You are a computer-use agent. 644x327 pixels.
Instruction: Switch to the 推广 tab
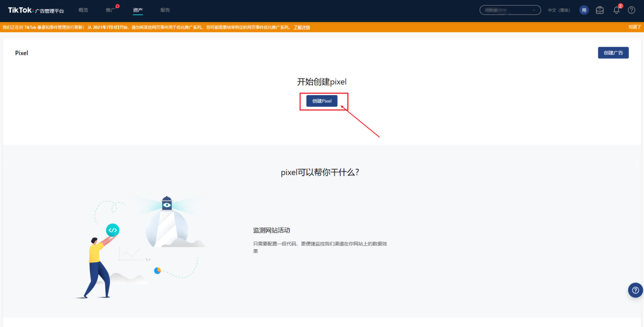(x=110, y=10)
